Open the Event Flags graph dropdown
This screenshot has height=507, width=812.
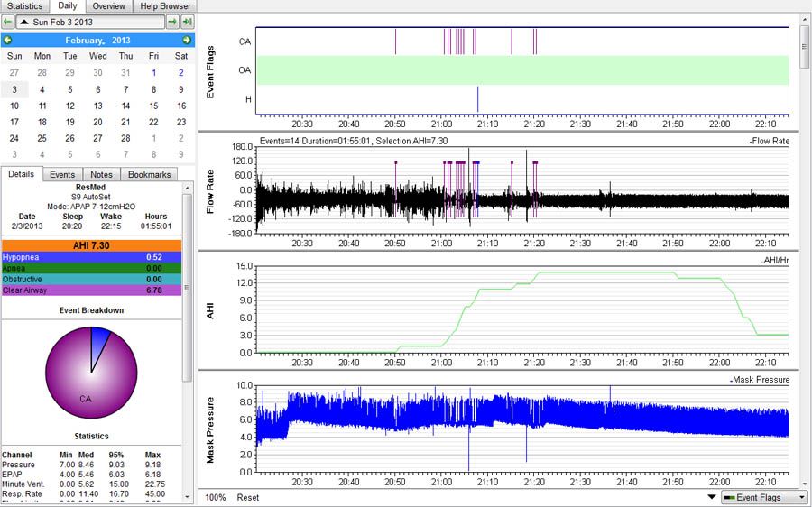pos(764,497)
